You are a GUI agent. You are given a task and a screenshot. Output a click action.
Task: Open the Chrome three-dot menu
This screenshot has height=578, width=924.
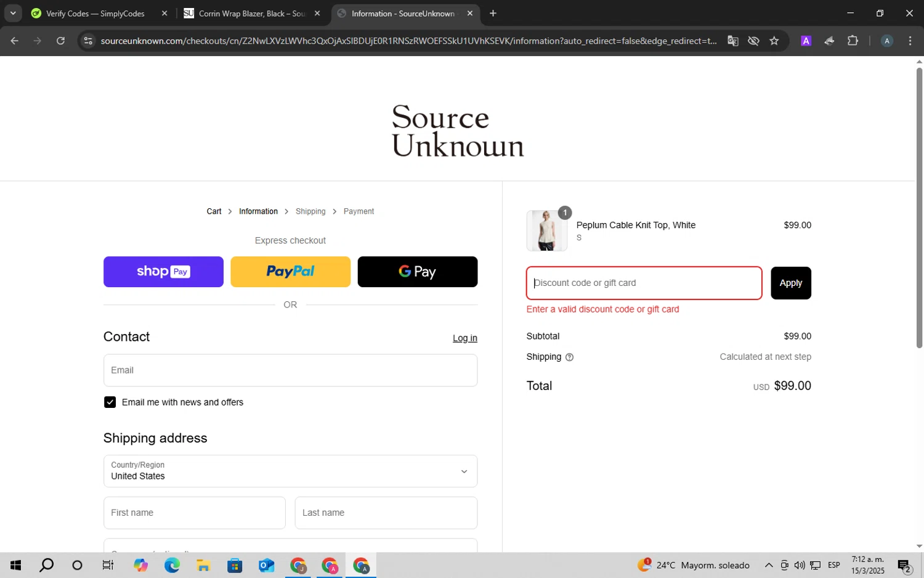point(910,41)
